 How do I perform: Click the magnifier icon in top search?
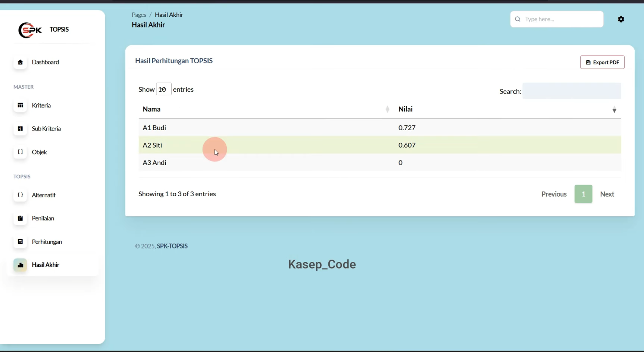(517, 19)
